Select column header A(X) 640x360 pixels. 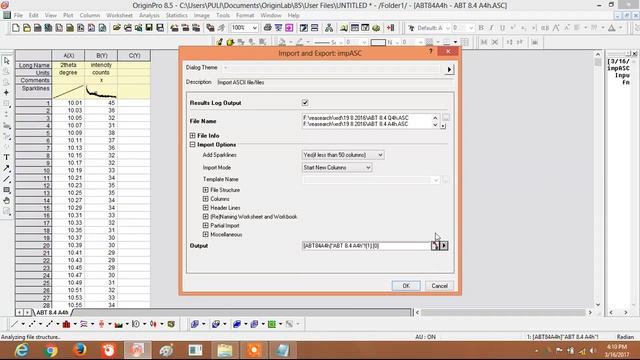click(x=68, y=56)
